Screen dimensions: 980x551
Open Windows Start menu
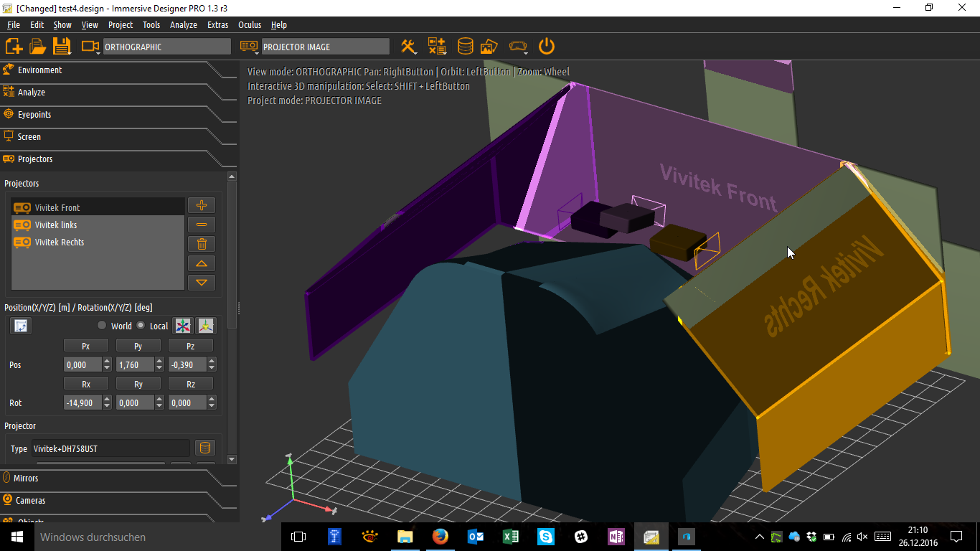coord(17,537)
